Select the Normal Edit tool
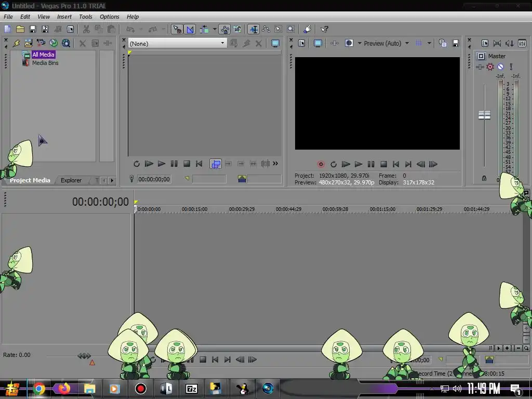Image resolution: width=532 pixels, height=399 pixels. (x=254, y=29)
